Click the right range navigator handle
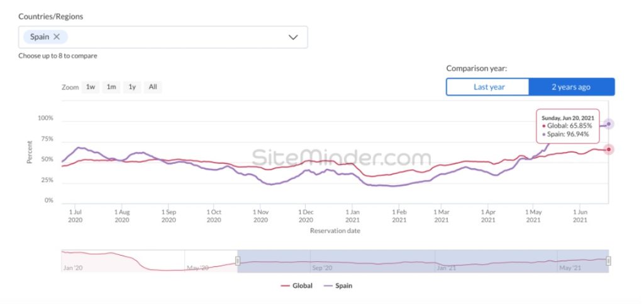The width and height of the screenshot is (644, 304). click(x=609, y=261)
